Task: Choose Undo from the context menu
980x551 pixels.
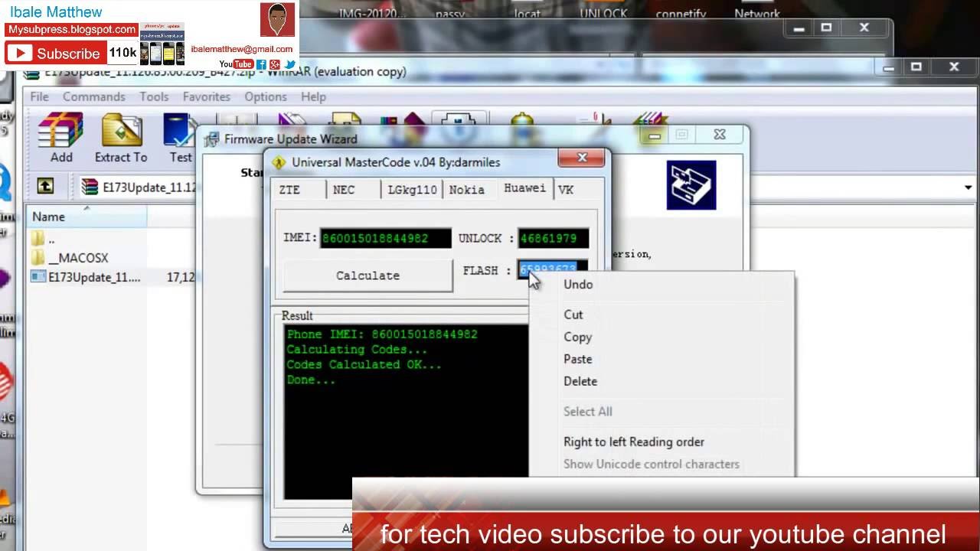Action: pyautogui.click(x=578, y=284)
